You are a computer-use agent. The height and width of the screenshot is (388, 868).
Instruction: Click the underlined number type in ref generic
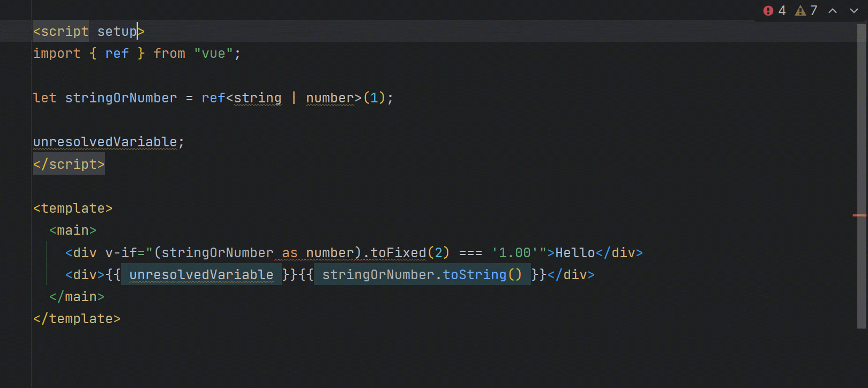[330, 98]
